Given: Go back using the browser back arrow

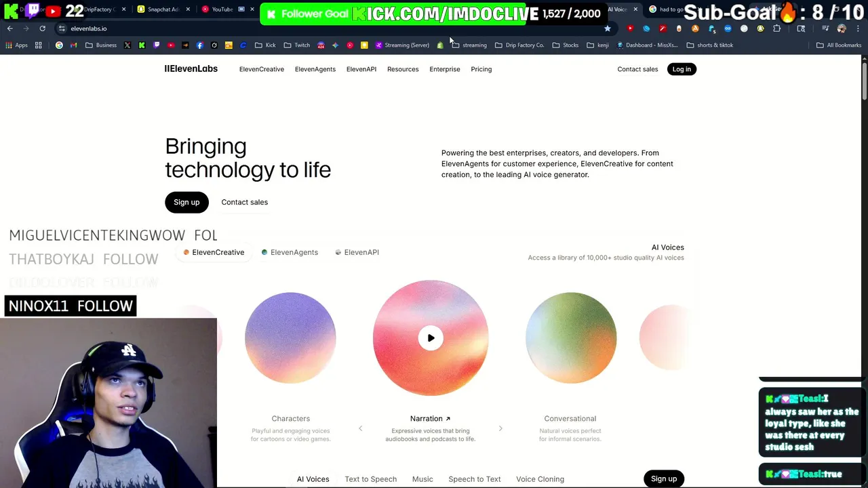Looking at the screenshot, I should (10, 28).
